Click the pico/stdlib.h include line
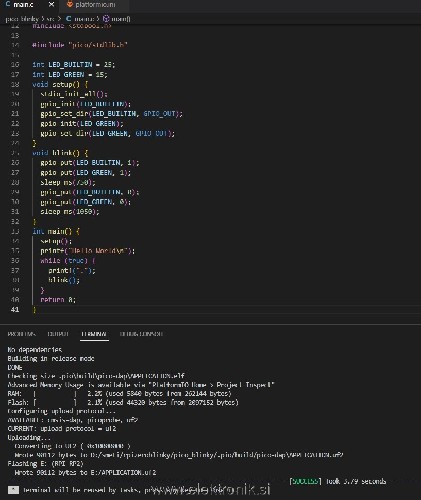 click(80, 45)
